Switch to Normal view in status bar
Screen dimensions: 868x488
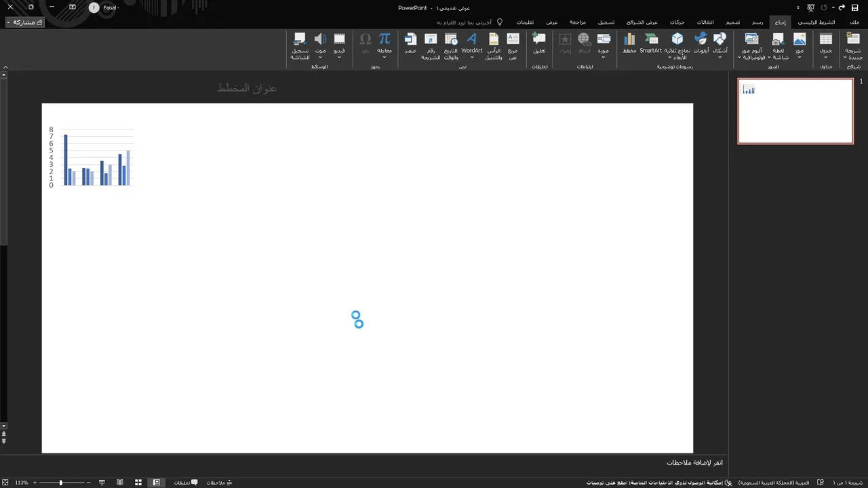pyautogui.click(x=156, y=483)
